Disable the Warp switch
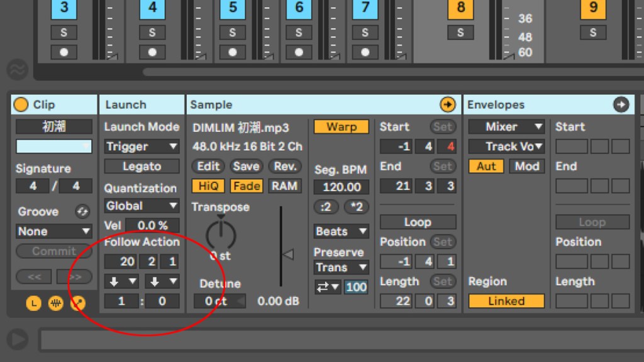This screenshot has width=644, height=362. coord(341,127)
